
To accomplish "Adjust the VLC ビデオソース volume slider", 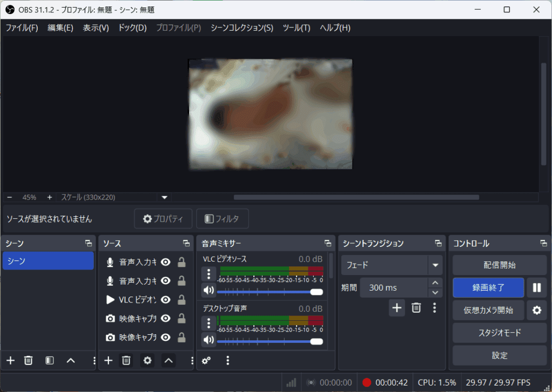I will tap(317, 292).
